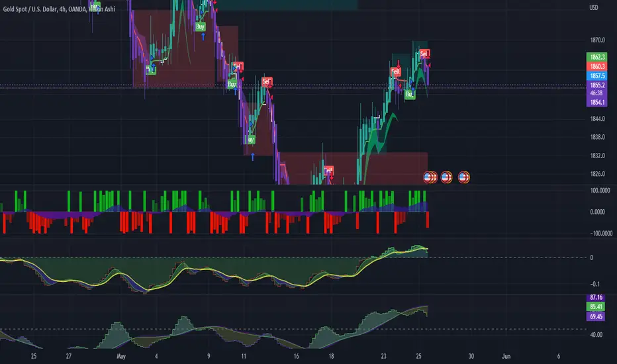Click the blue up arrow below the May 9 Buy label
This screenshot has width=617, height=364.
203,36
